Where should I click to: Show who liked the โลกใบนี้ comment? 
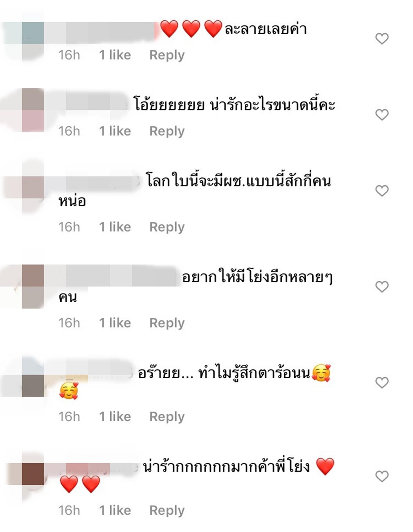pyautogui.click(x=115, y=227)
